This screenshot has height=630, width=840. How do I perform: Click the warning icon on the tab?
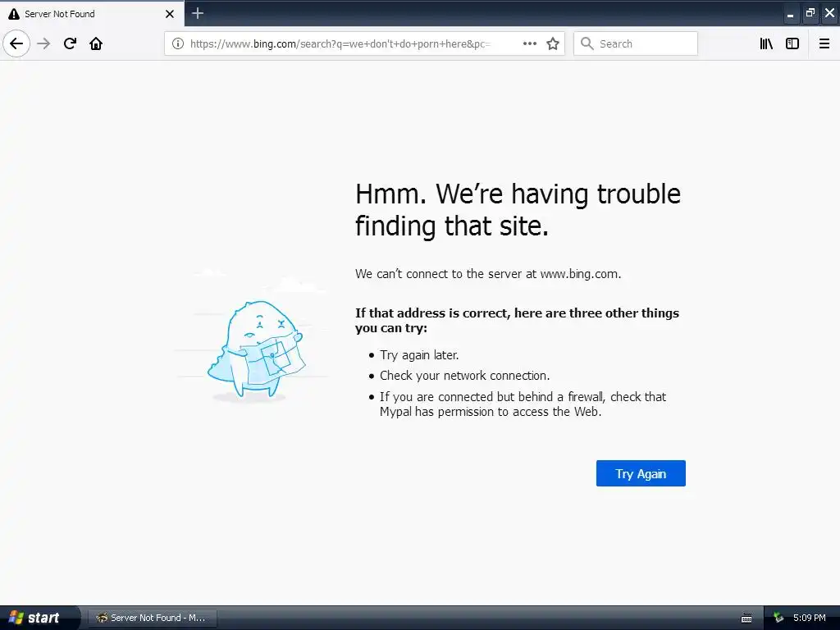coord(14,14)
